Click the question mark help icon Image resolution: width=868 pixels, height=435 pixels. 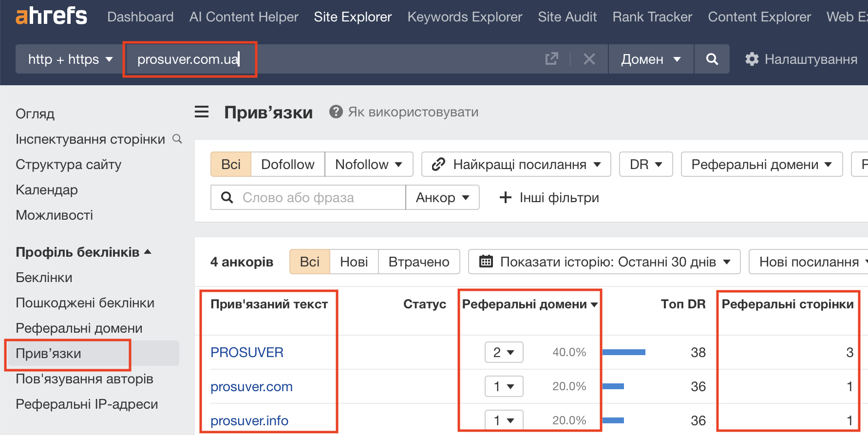[x=336, y=112]
